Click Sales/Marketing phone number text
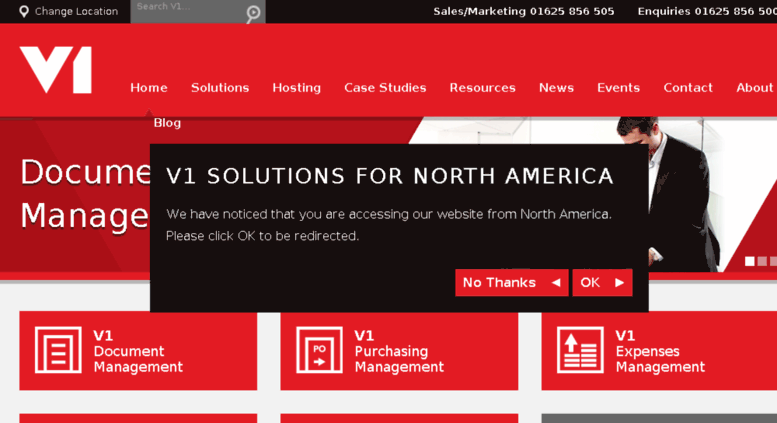This screenshot has height=423, width=777. coord(524,11)
